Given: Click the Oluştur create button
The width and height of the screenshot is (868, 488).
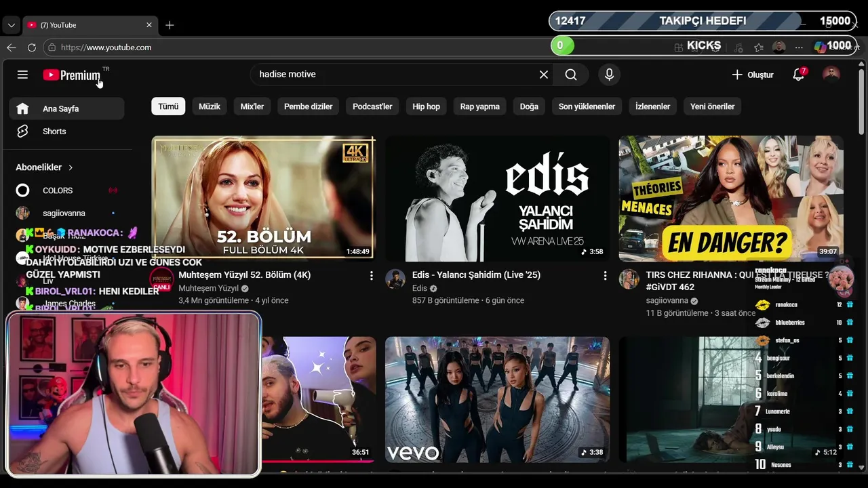Looking at the screenshot, I should tap(753, 75).
